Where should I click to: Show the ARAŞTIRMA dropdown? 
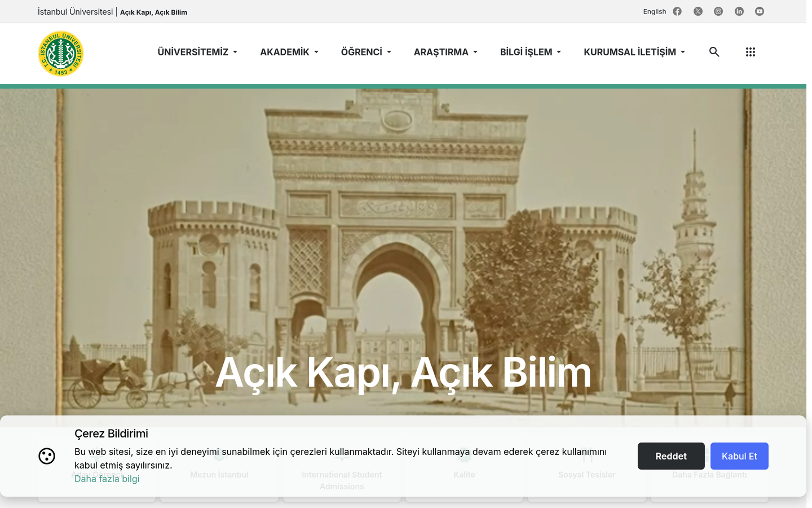click(445, 52)
